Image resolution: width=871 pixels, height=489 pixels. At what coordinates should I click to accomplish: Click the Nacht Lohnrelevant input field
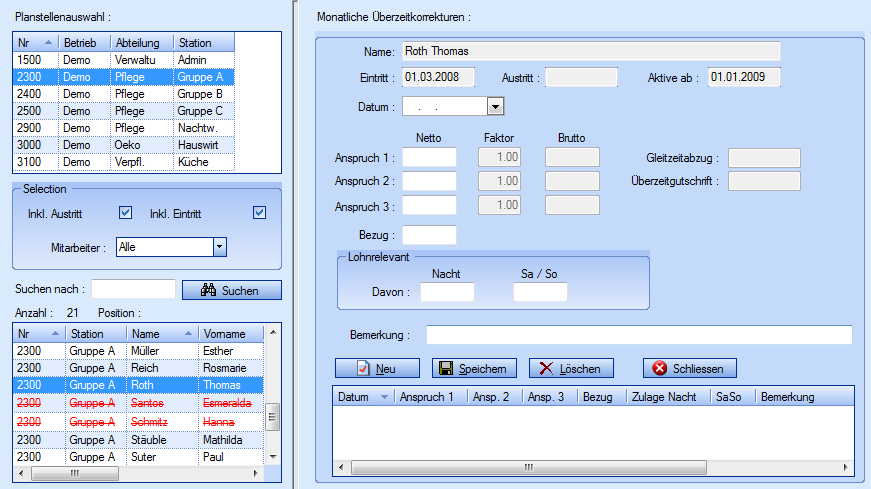click(x=447, y=292)
